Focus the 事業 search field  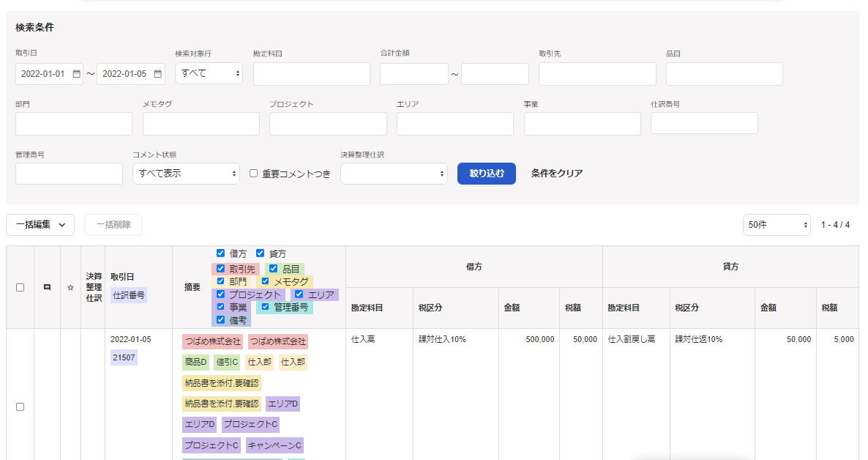click(583, 124)
